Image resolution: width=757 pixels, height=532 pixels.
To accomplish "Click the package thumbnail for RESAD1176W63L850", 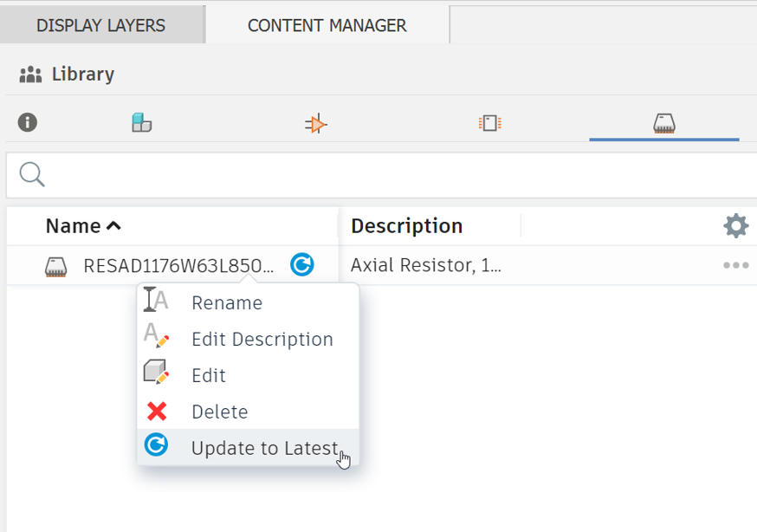I will (x=56, y=266).
